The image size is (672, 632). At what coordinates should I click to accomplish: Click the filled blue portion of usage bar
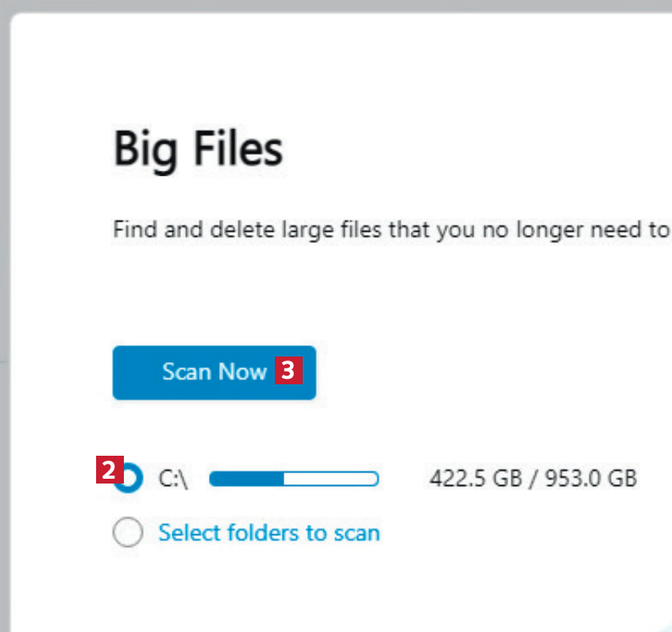(x=246, y=479)
